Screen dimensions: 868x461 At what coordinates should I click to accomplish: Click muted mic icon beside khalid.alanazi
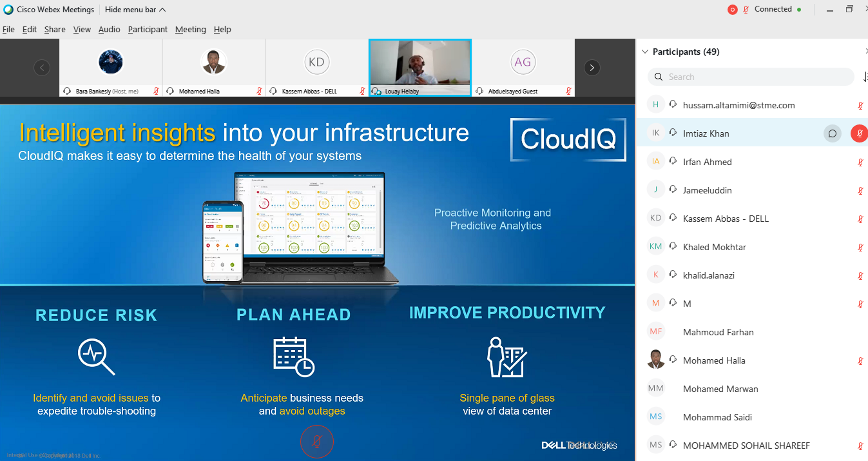pyautogui.click(x=860, y=275)
